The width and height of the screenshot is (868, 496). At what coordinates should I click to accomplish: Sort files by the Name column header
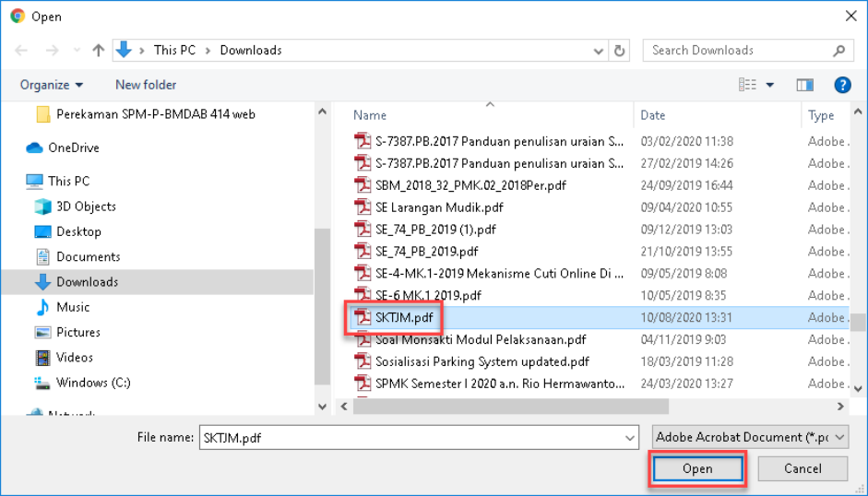point(370,115)
